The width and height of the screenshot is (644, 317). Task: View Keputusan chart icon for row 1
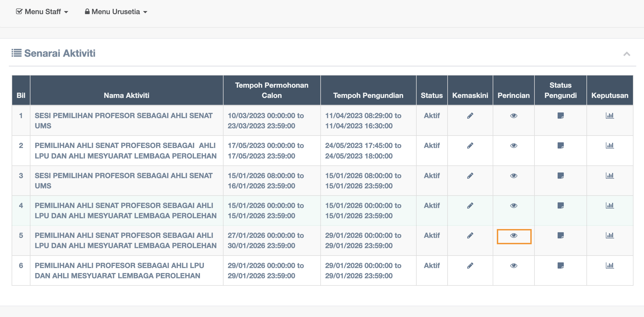coord(610,116)
